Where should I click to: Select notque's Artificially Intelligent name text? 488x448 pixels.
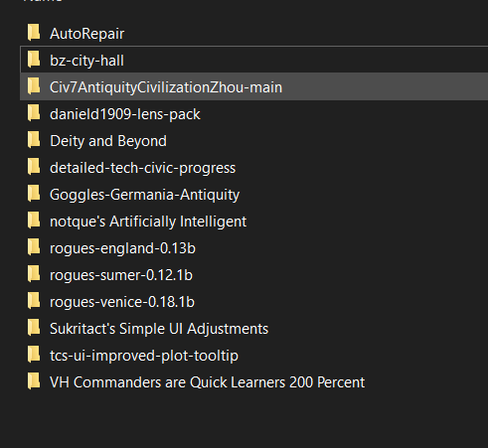click(148, 222)
